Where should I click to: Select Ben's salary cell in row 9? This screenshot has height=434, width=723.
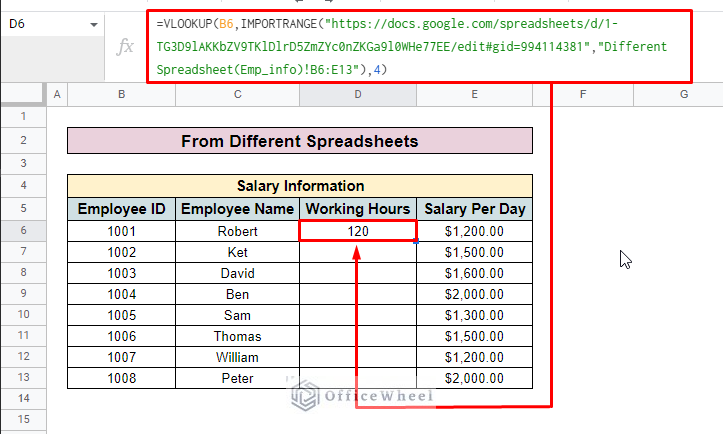tap(474, 294)
